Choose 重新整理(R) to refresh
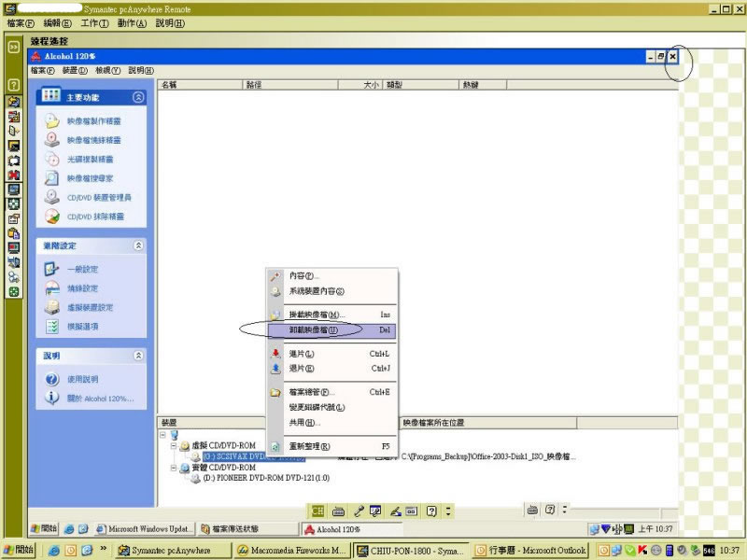 [x=332, y=447]
